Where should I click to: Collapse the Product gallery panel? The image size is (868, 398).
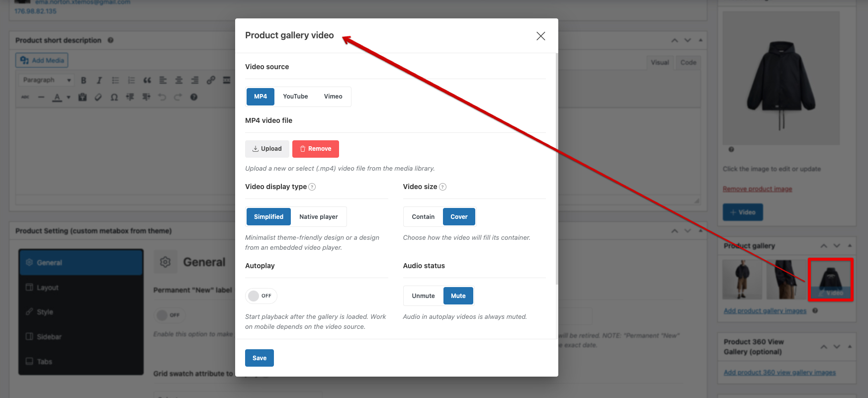click(x=850, y=246)
